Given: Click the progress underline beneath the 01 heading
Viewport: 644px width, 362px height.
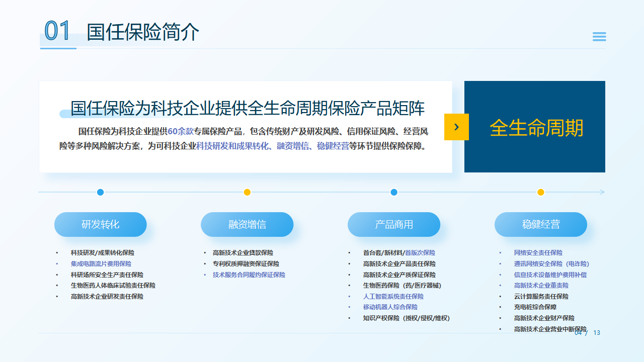Looking at the screenshot, I should coord(58,48).
